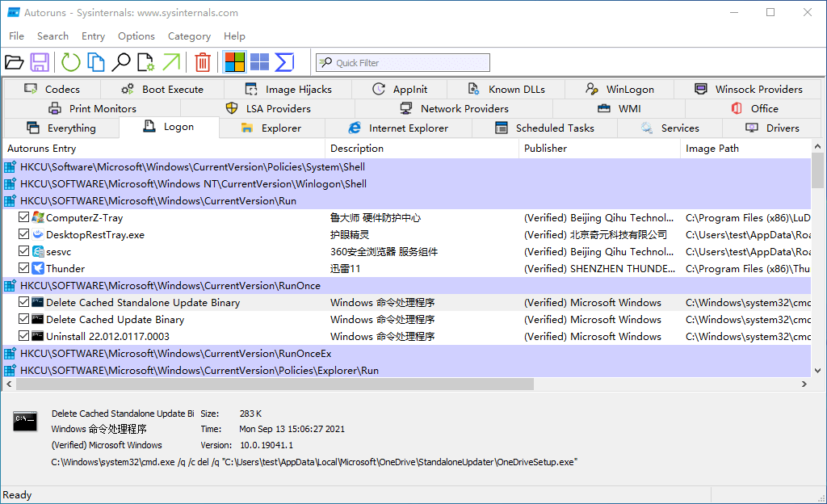Open the Winsock Providers tab
The image size is (827, 504).
749,89
